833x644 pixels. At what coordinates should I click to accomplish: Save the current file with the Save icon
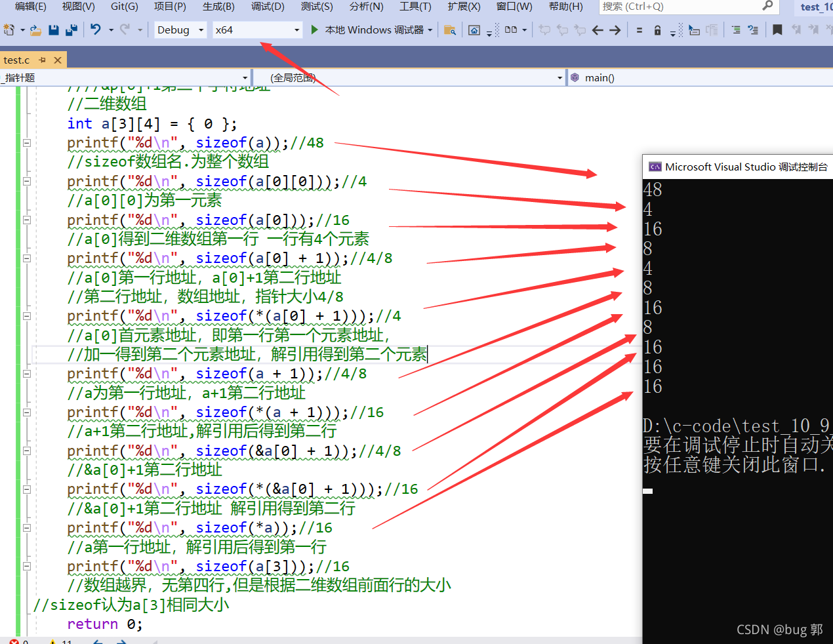tap(54, 30)
